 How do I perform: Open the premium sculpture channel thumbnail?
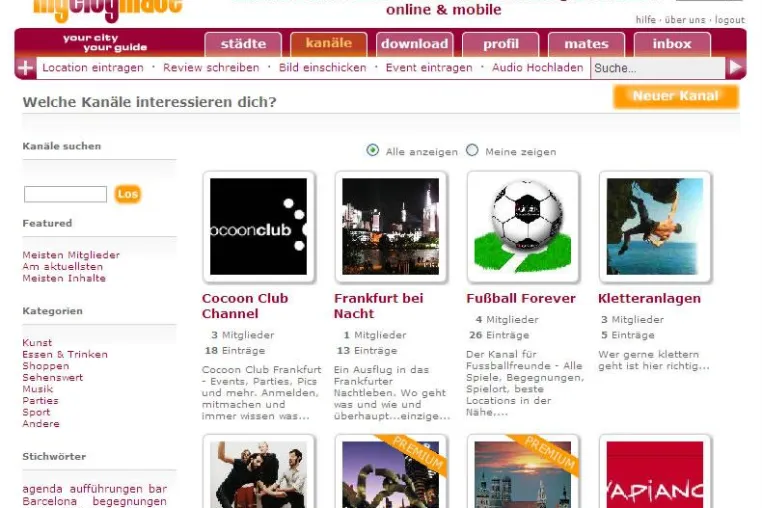(x=391, y=472)
